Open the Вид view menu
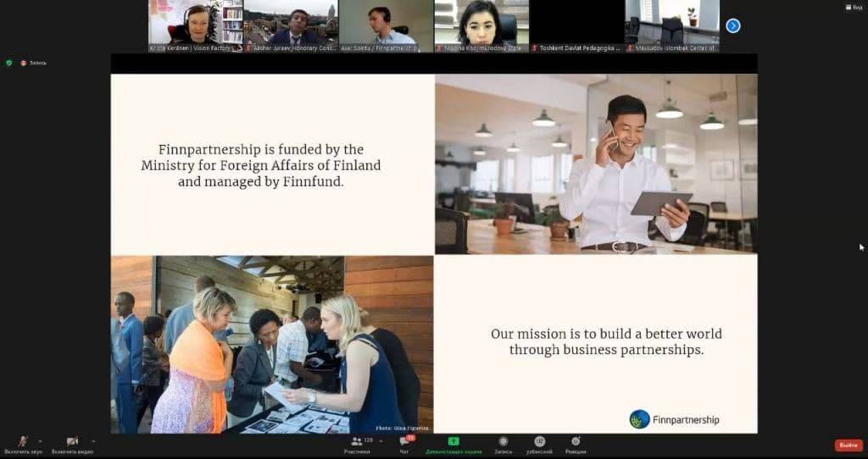 point(854,7)
